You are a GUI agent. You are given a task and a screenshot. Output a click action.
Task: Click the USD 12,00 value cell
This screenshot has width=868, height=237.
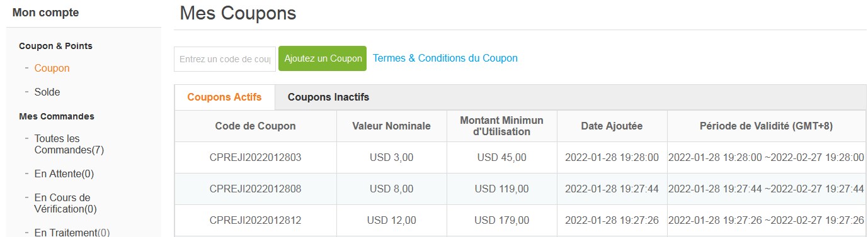(392, 220)
